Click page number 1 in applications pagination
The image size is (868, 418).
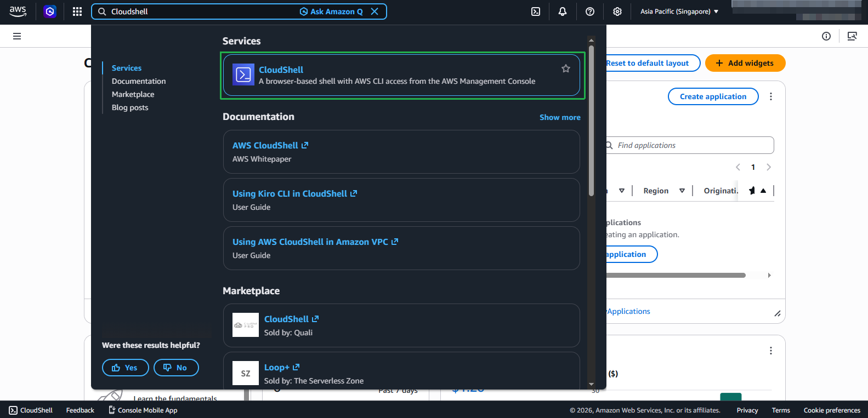coord(753,167)
